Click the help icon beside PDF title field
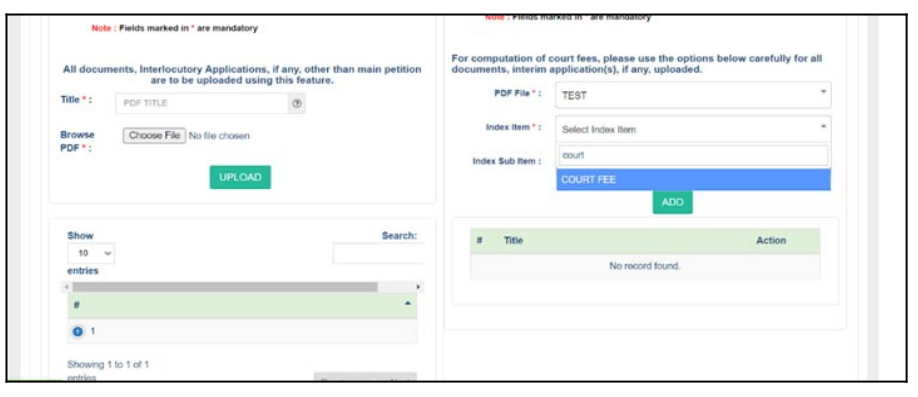Viewport: 918px width, 397px height. [x=296, y=103]
